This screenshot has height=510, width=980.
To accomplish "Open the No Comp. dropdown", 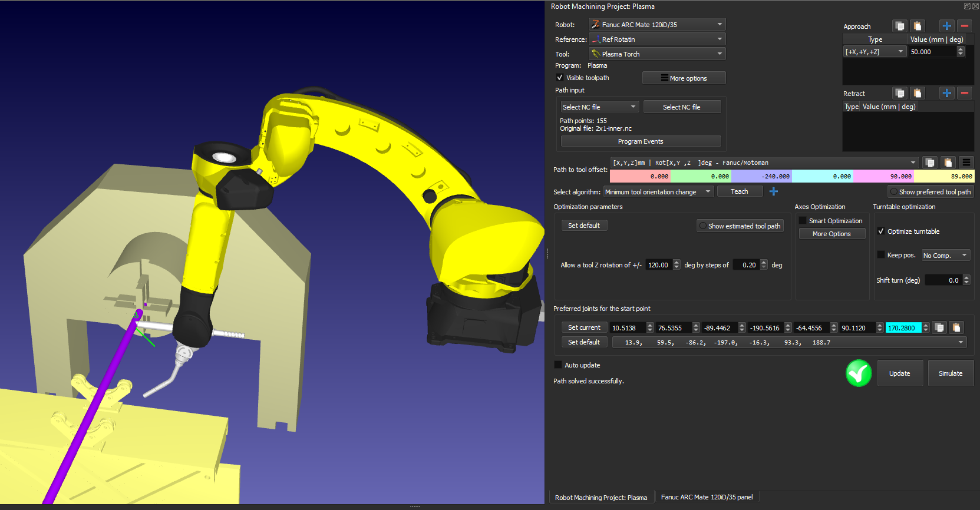I will tap(945, 256).
